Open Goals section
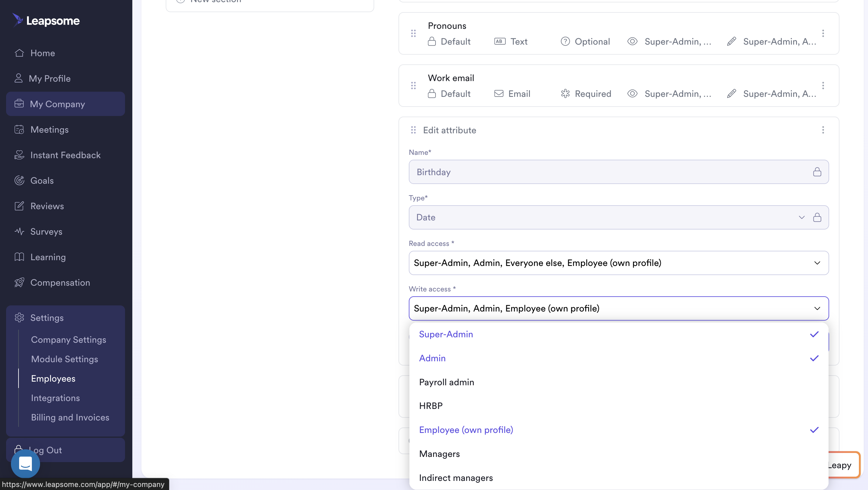868x490 pixels. (42, 181)
